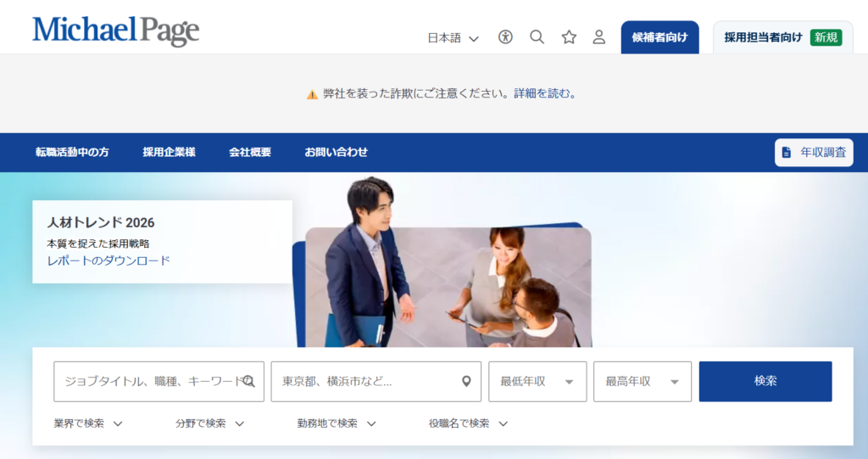The width and height of the screenshot is (868, 459).
Task: Select the 採用担当者向け tab
Action: click(x=782, y=37)
